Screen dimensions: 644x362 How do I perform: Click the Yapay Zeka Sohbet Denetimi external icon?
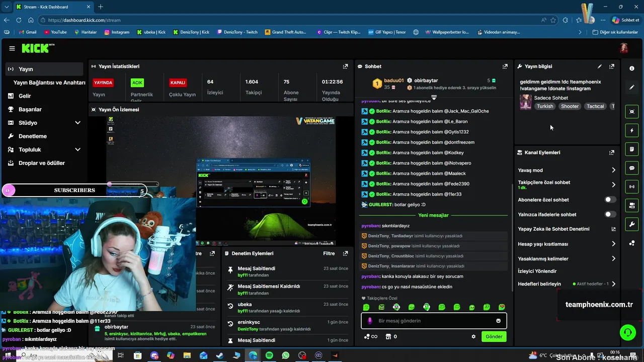click(x=613, y=229)
